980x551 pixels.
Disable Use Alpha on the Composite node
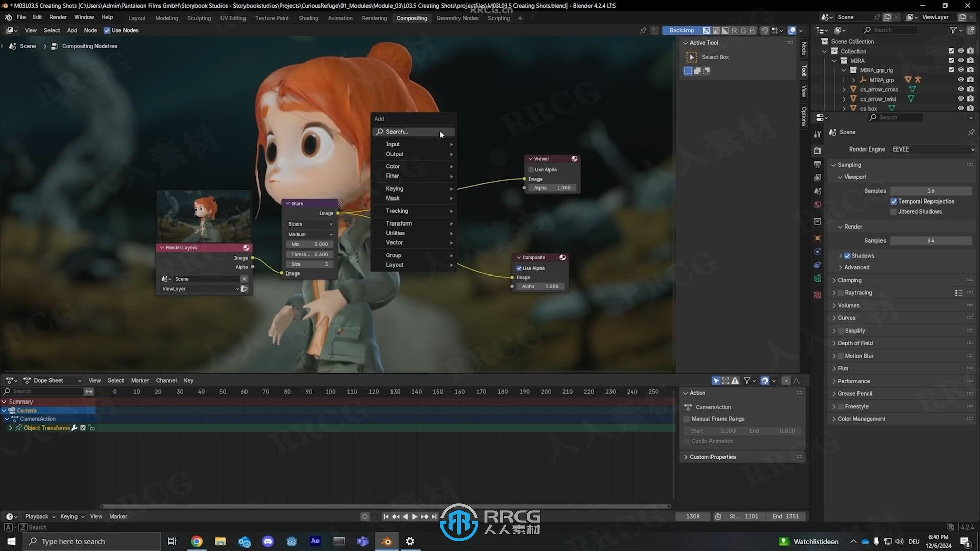pos(519,268)
